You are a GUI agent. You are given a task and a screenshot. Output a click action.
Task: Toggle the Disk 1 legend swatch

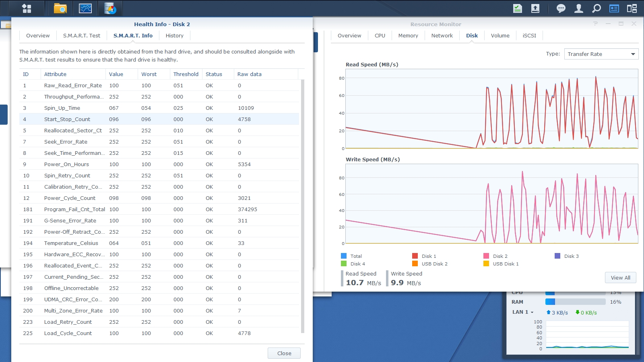(415, 256)
